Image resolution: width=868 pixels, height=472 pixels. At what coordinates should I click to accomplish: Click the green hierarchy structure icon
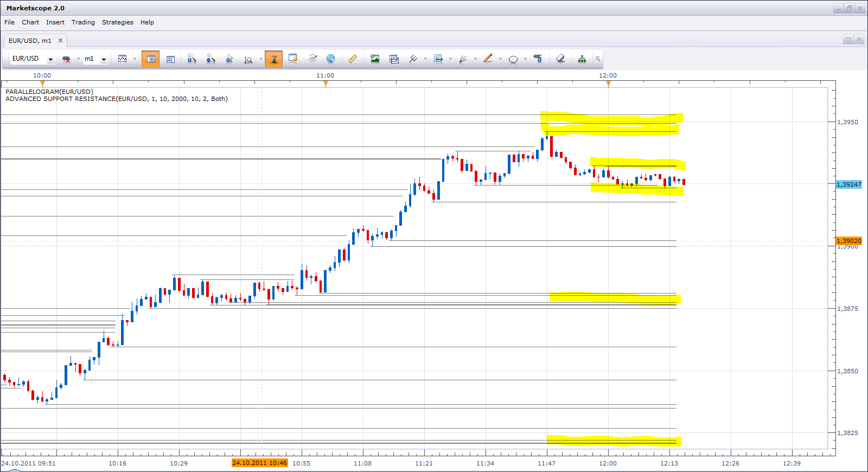click(582, 59)
